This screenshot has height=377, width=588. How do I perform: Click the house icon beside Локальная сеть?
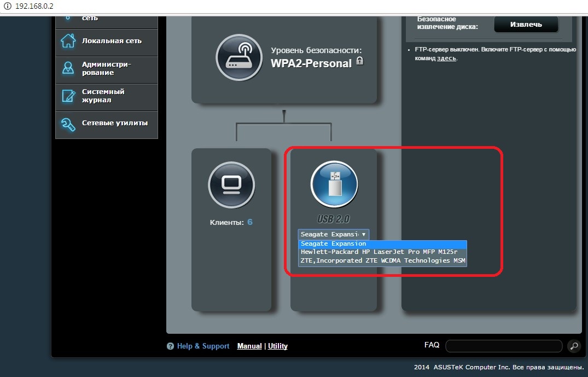tap(68, 41)
